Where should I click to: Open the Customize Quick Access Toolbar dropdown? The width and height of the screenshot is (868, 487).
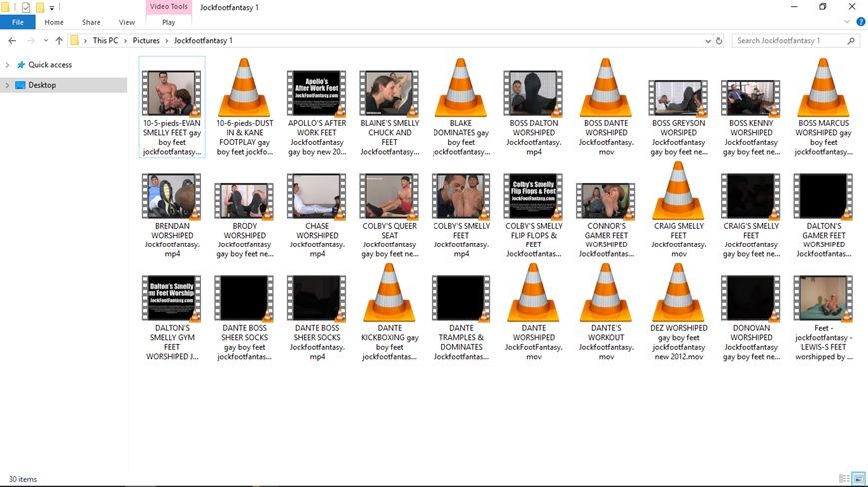click(52, 8)
